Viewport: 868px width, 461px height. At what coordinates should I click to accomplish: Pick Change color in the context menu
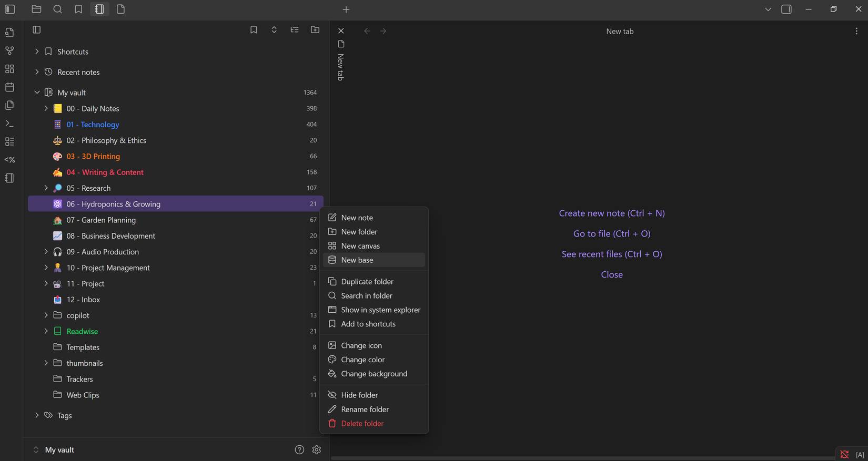(x=362, y=360)
